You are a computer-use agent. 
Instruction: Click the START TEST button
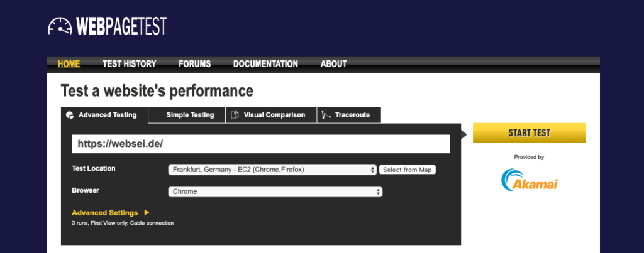point(529,133)
